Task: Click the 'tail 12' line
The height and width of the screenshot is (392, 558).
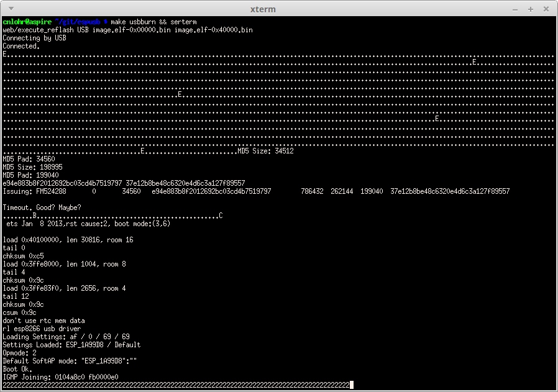Action: pos(16,296)
